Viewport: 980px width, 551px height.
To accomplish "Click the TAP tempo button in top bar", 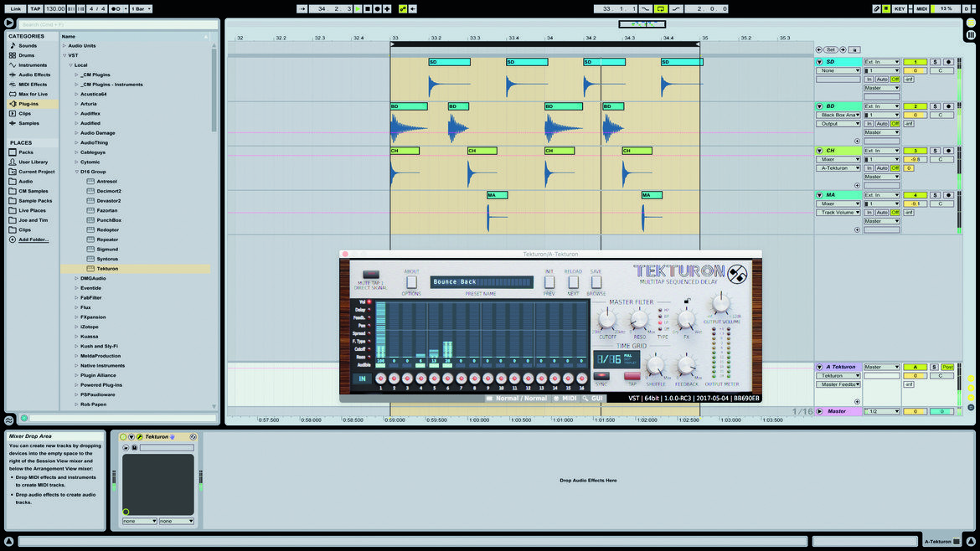I will click(35, 8).
